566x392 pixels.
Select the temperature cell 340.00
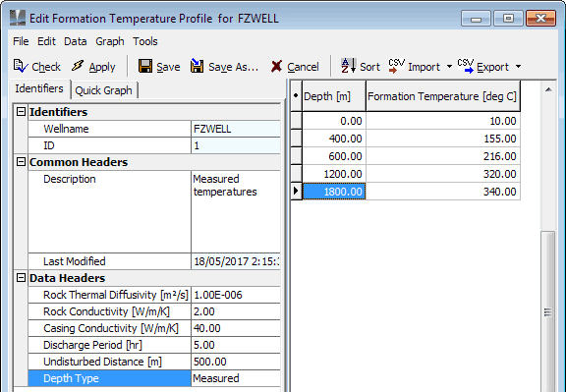(443, 192)
